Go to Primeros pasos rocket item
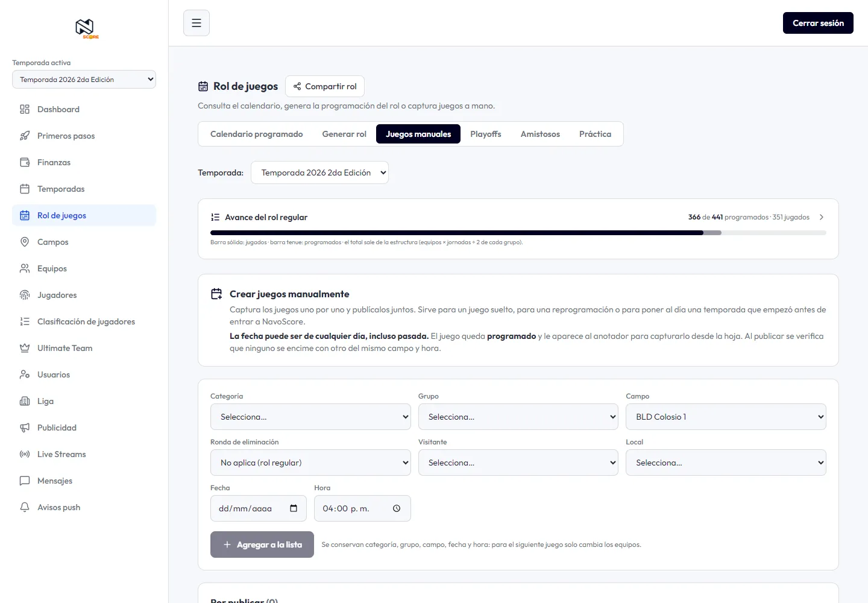 84,136
